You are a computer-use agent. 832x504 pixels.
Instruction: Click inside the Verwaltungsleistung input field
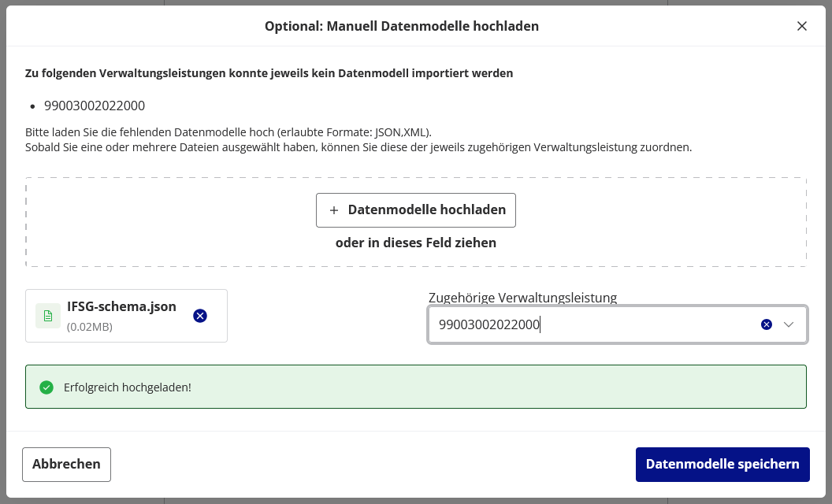tap(591, 324)
